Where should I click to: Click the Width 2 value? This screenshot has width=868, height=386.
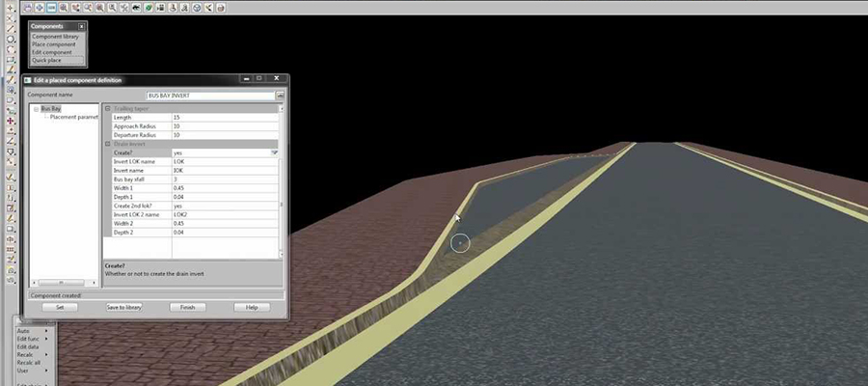click(225, 224)
